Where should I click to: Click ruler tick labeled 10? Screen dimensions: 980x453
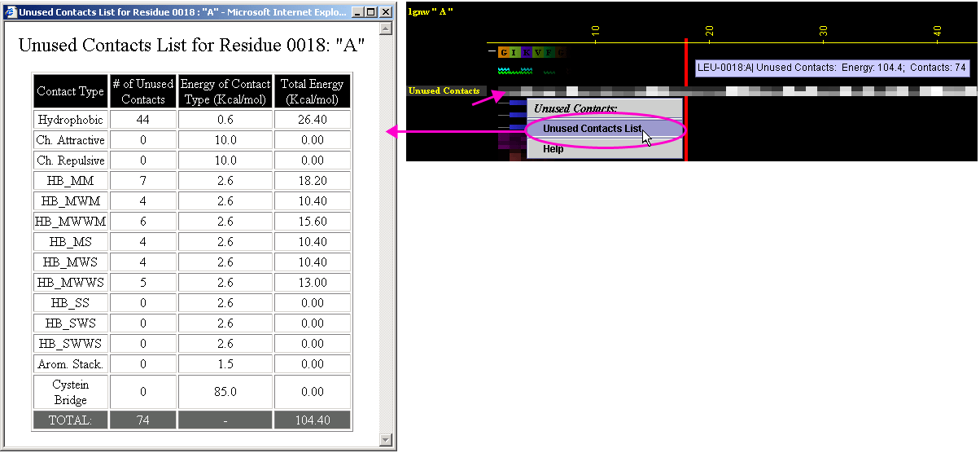(x=596, y=31)
